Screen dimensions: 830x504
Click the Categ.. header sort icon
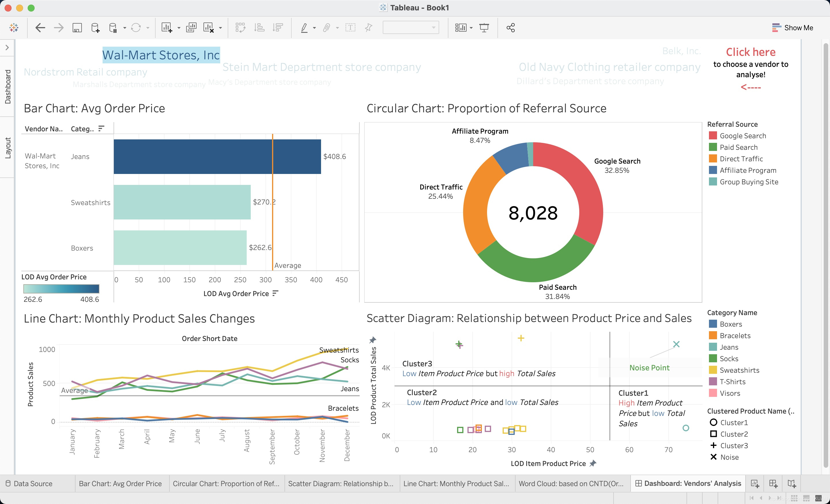tap(101, 128)
